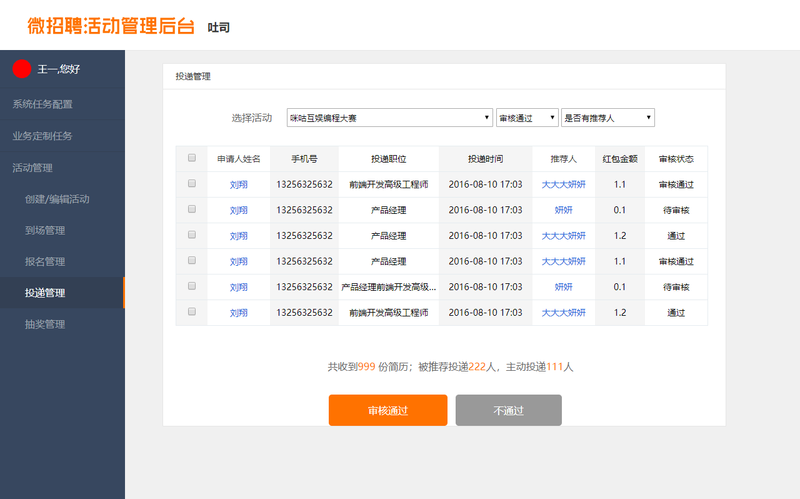Open 刘翔 link in 前端开发高级工程师 1.2 row

(239, 313)
